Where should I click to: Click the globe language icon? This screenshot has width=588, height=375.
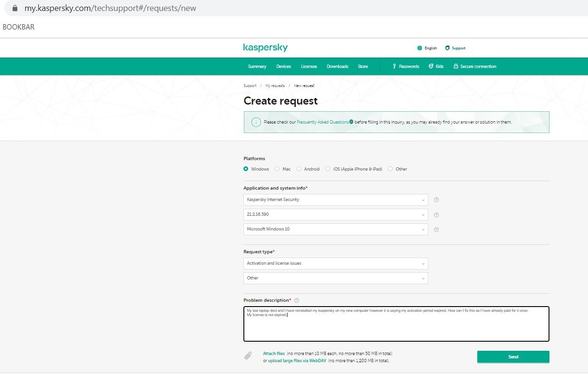click(420, 48)
